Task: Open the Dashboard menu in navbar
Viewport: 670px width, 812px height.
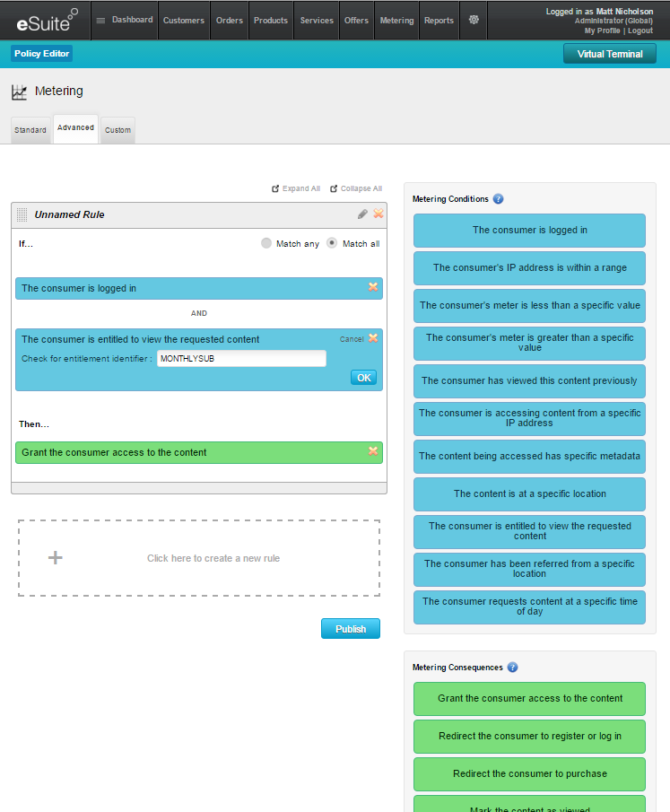Action: click(x=125, y=20)
